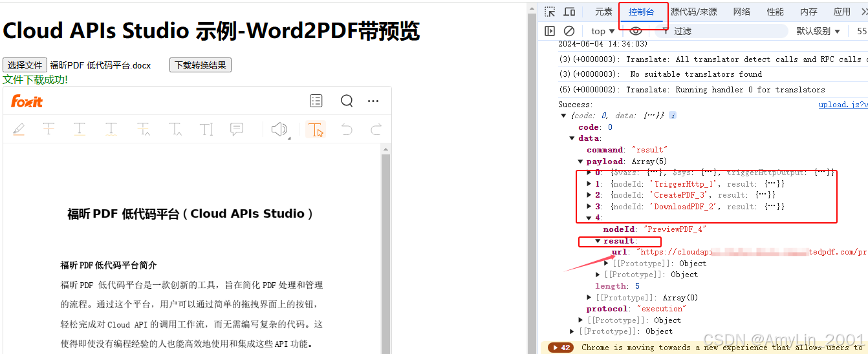The image size is (868, 354).
Task: Expand payload item TriggerHttp_1
Action: [x=589, y=184]
